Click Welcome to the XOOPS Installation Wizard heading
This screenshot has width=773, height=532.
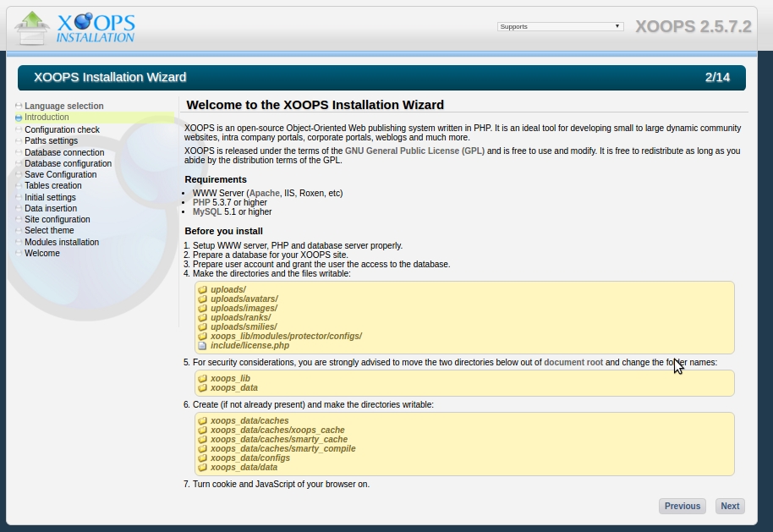(315, 105)
